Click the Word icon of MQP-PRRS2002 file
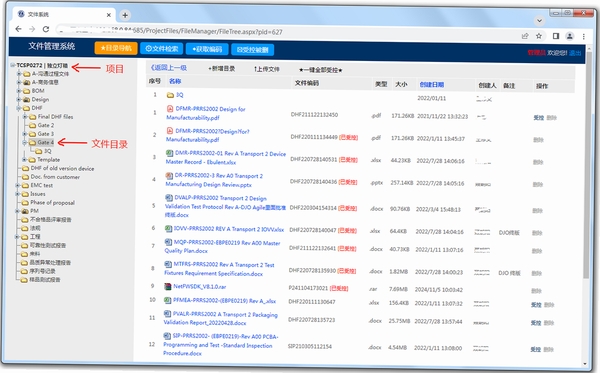Image resolution: width=600 pixels, height=373 pixels. point(168,242)
